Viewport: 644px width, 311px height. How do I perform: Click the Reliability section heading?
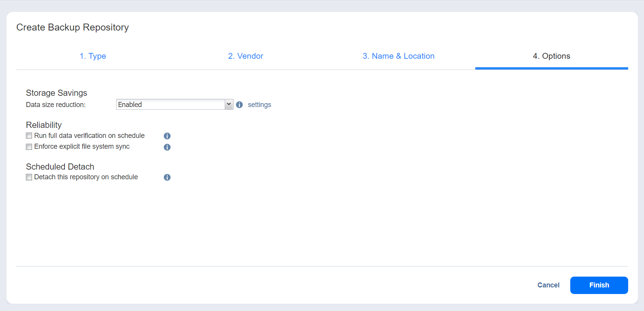[x=44, y=125]
